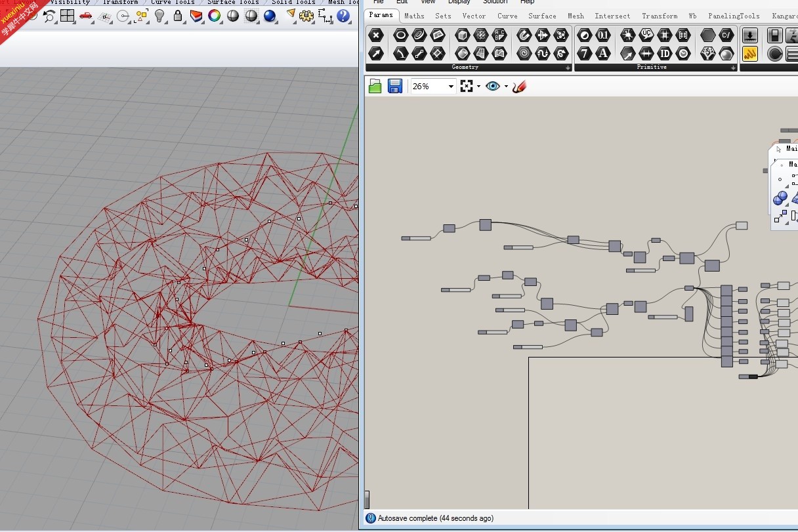Switch to the Maths tab
798x532 pixels.
[414, 16]
